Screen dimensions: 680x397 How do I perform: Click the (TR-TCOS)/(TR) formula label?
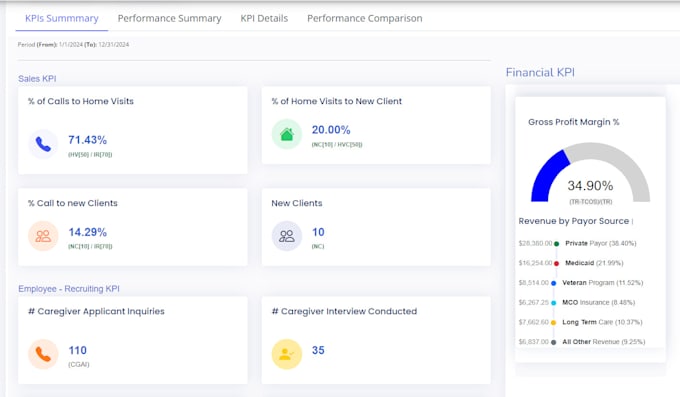591,202
